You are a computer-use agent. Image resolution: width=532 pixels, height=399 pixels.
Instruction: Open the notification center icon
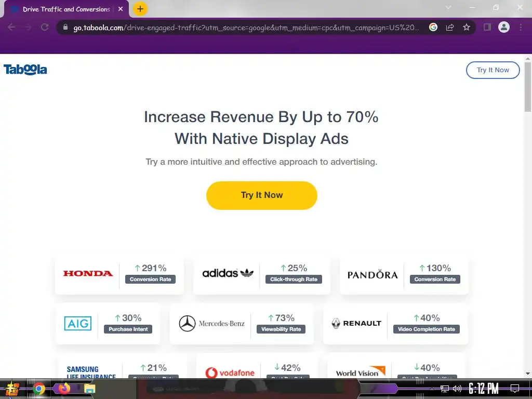pyautogui.click(x=515, y=389)
